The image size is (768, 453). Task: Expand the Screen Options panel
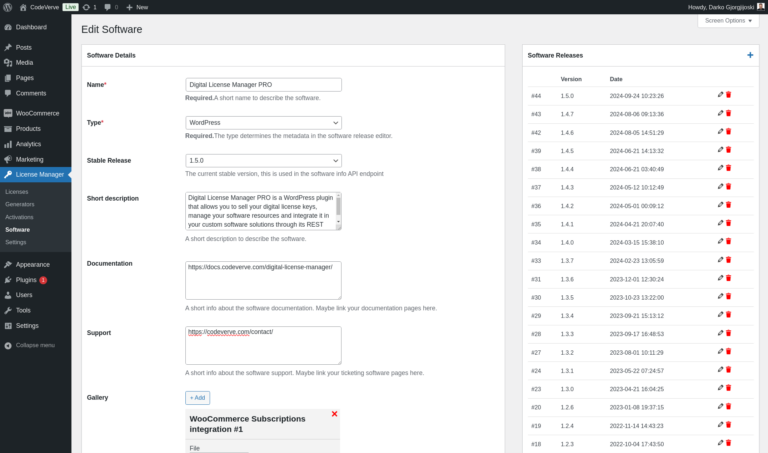coord(728,20)
